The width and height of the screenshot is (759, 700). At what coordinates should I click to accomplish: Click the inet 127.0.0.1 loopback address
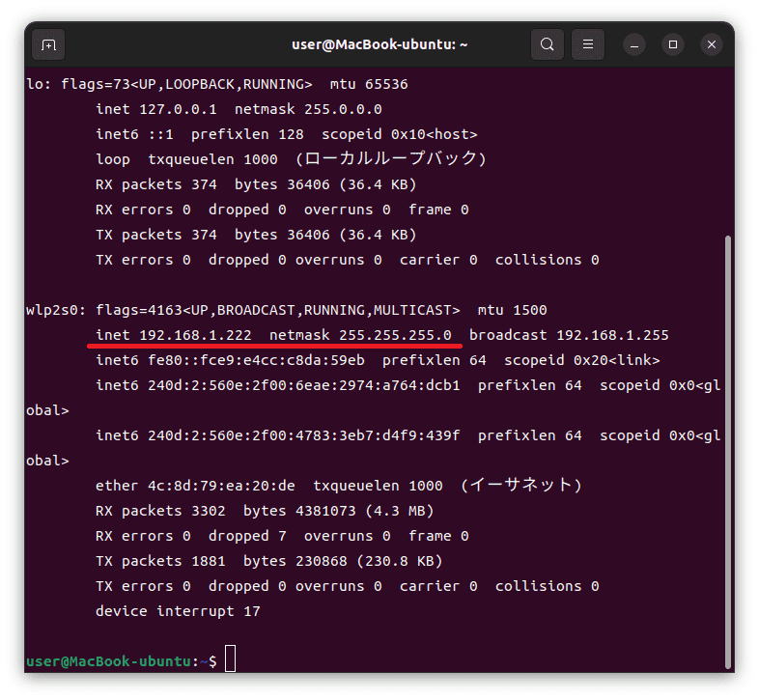156,109
